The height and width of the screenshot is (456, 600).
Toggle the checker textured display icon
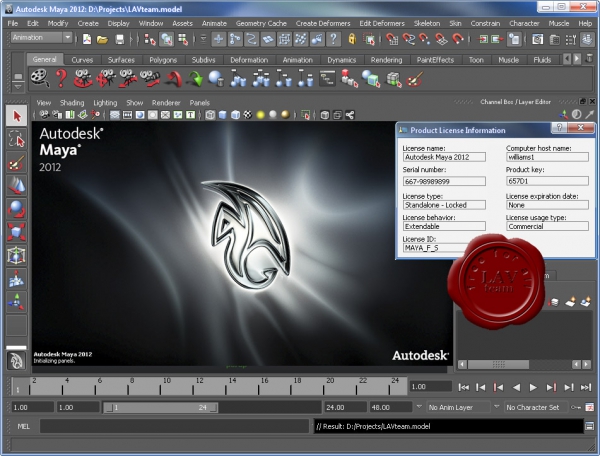pyautogui.click(x=248, y=115)
